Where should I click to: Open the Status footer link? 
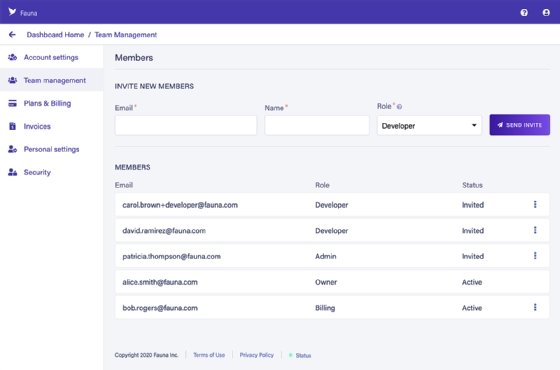coord(303,355)
